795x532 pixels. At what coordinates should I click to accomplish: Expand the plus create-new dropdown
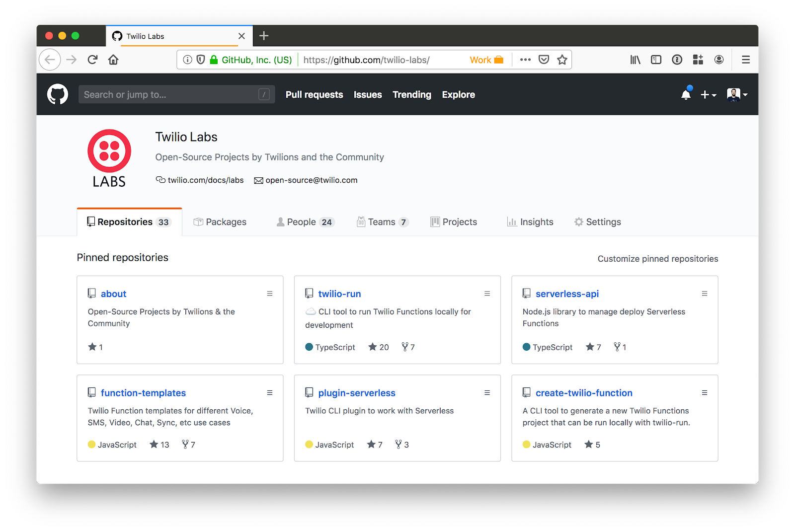point(708,94)
